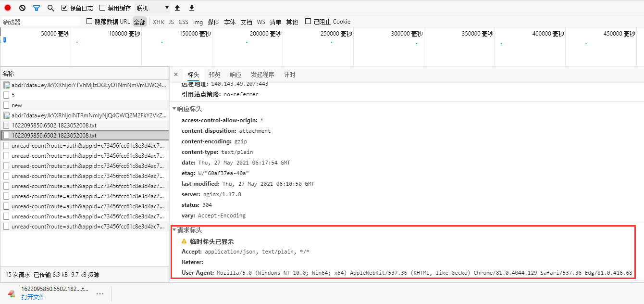Screen dimensions: 644x304
Task: Click the image icon of the abdr?data=…YTVh request
Action: pos(7,85)
